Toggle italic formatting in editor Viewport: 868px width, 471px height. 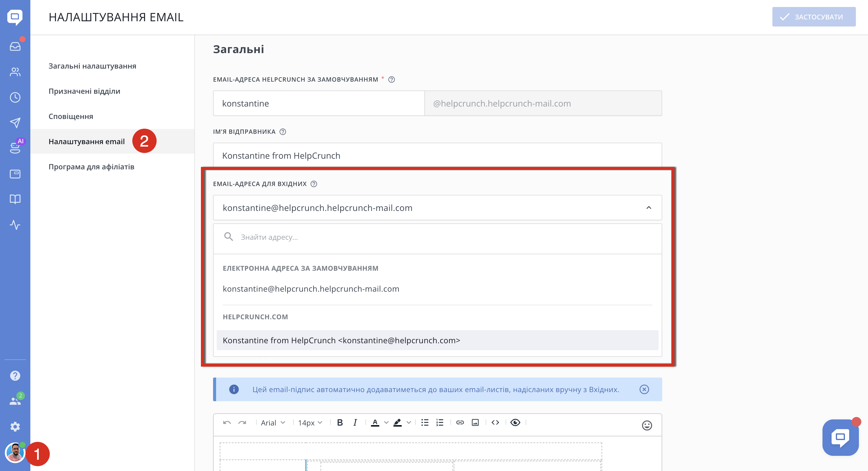355,422
